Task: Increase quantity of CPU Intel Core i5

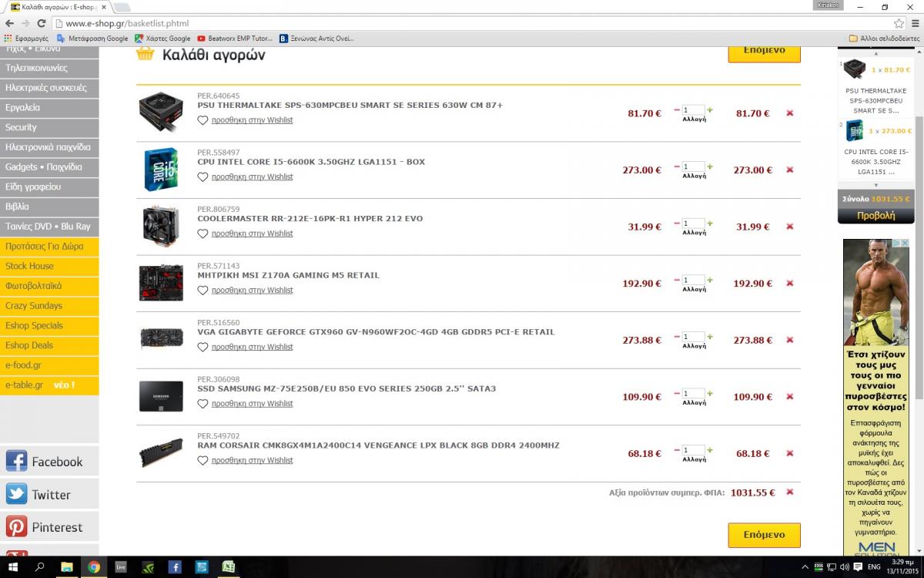Action: coord(710,166)
